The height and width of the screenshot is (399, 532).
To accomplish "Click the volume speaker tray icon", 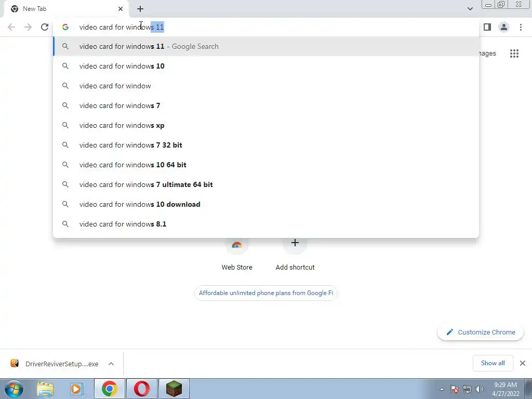I will (480, 389).
